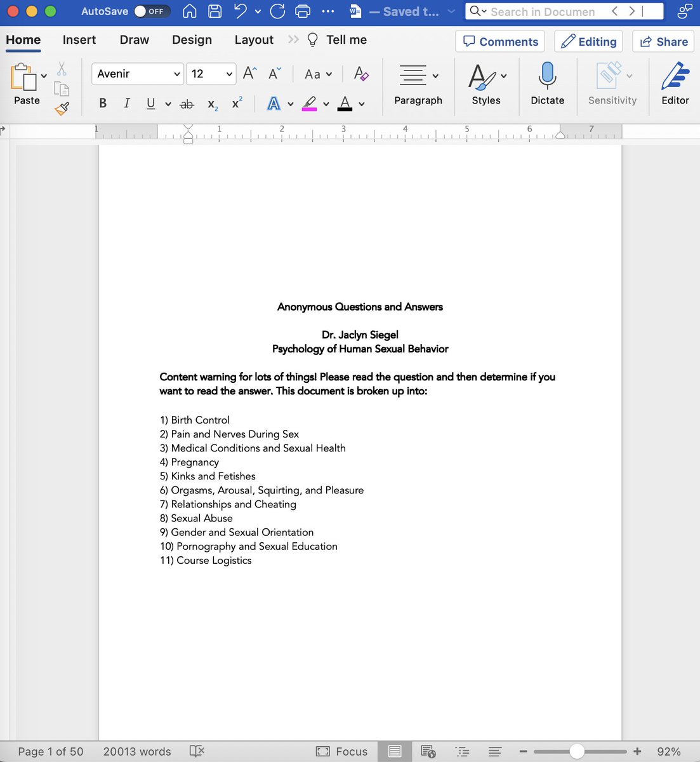Apply Text Effects blue A
700x762 pixels.
click(274, 104)
